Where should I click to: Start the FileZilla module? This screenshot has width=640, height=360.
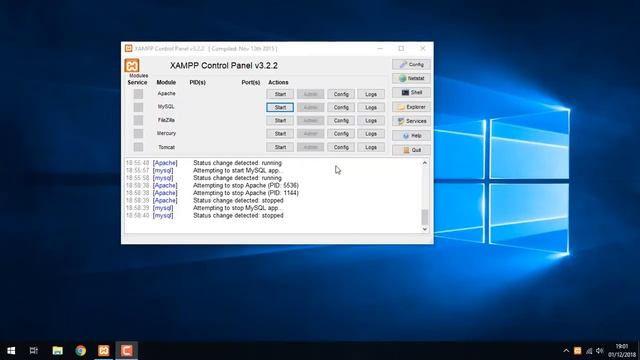click(x=280, y=120)
